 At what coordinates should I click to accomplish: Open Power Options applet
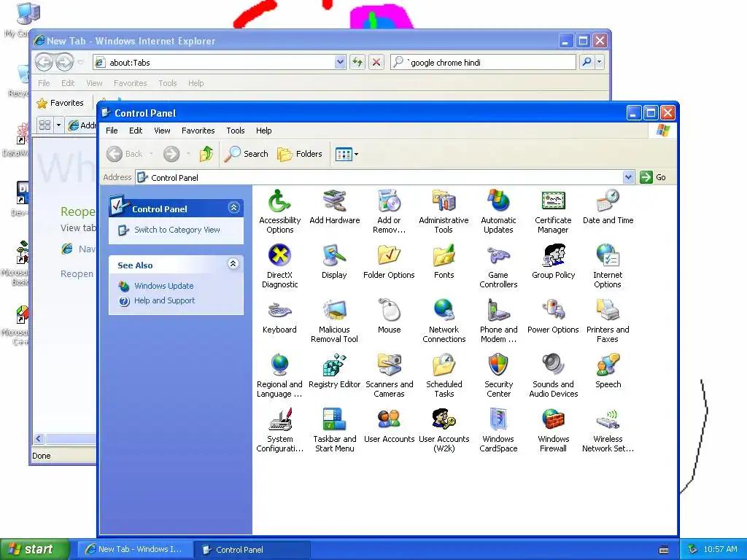click(553, 316)
